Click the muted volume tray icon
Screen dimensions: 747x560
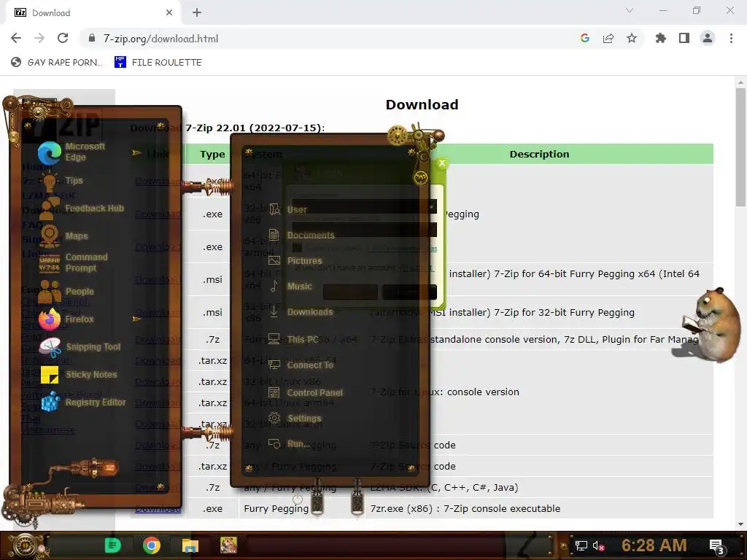pyautogui.click(x=598, y=545)
